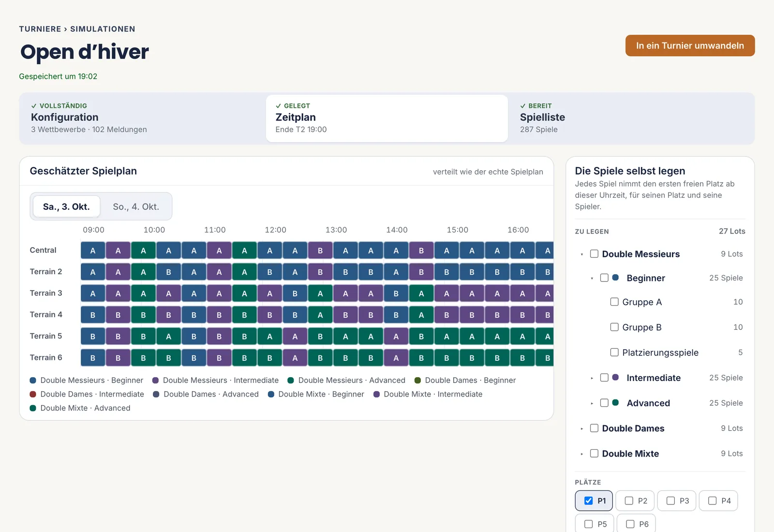Click the Advanced green color dot
Screen dimensions: 774x532
[x=615, y=402]
